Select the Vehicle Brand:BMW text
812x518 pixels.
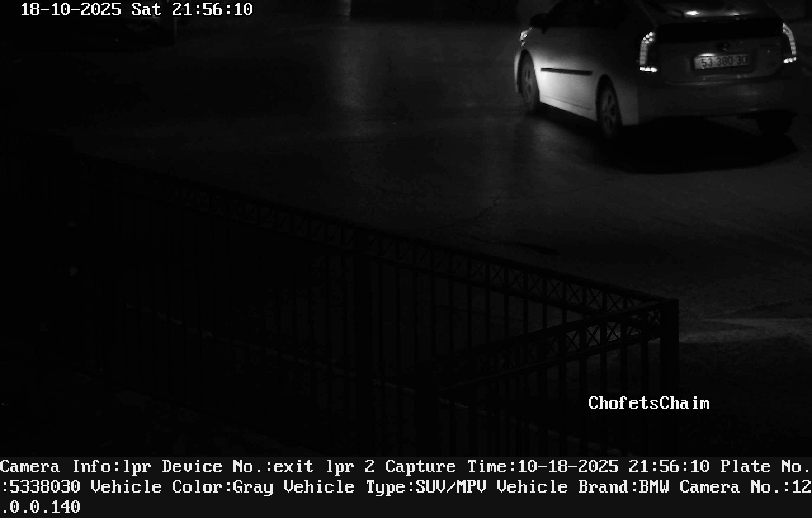583,487
